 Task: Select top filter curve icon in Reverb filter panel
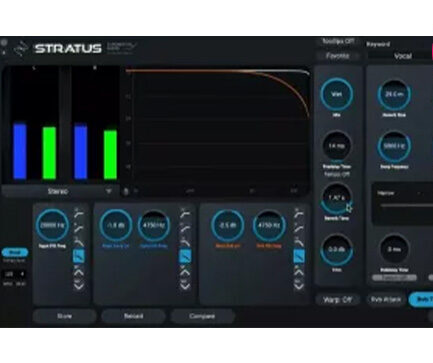point(299,212)
